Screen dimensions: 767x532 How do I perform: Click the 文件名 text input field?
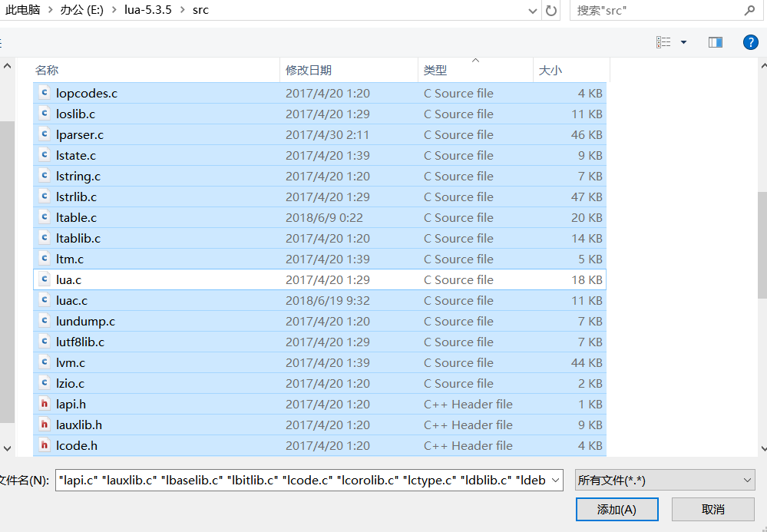coord(302,481)
